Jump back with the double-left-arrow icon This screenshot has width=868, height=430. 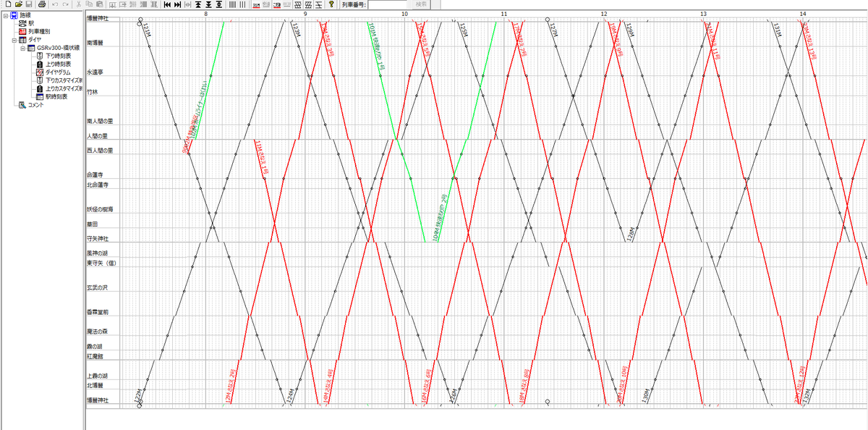point(167,4)
